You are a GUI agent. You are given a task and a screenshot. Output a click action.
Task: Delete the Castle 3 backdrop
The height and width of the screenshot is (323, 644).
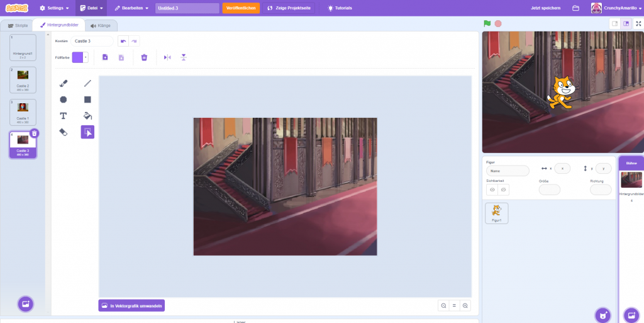pos(35,133)
